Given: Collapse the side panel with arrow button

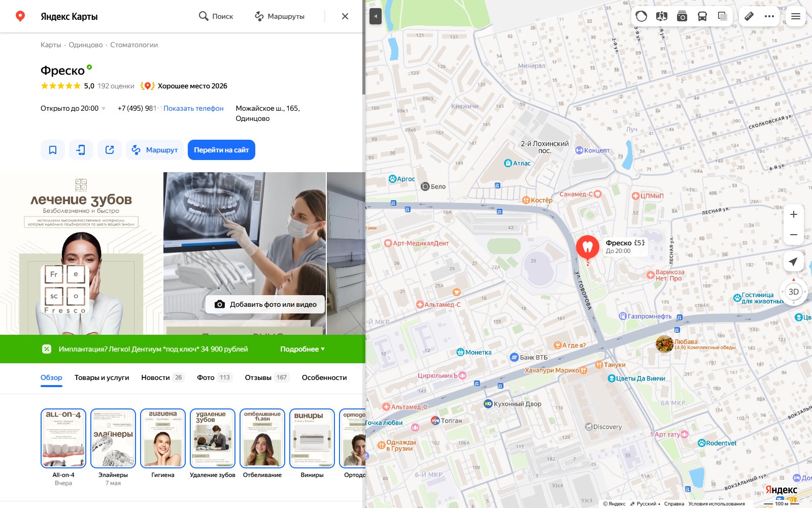Looking at the screenshot, I should (376, 16).
